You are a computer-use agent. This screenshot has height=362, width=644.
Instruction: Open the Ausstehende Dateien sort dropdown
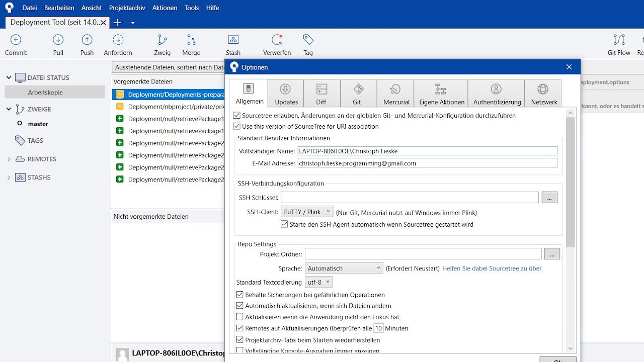click(169, 67)
